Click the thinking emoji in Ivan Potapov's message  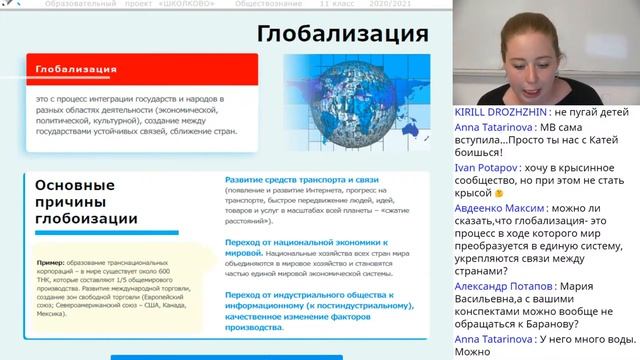(499, 193)
